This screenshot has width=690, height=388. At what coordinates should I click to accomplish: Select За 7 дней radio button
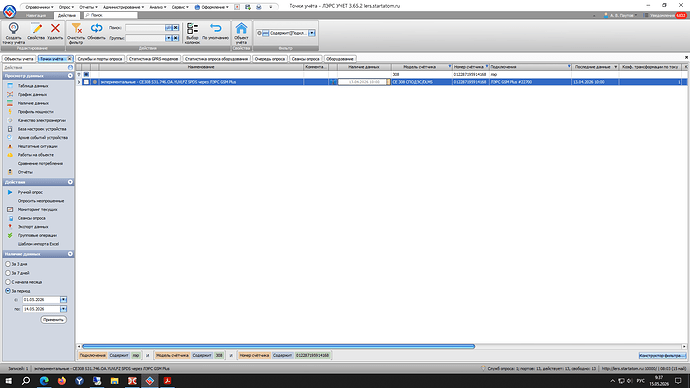point(8,273)
